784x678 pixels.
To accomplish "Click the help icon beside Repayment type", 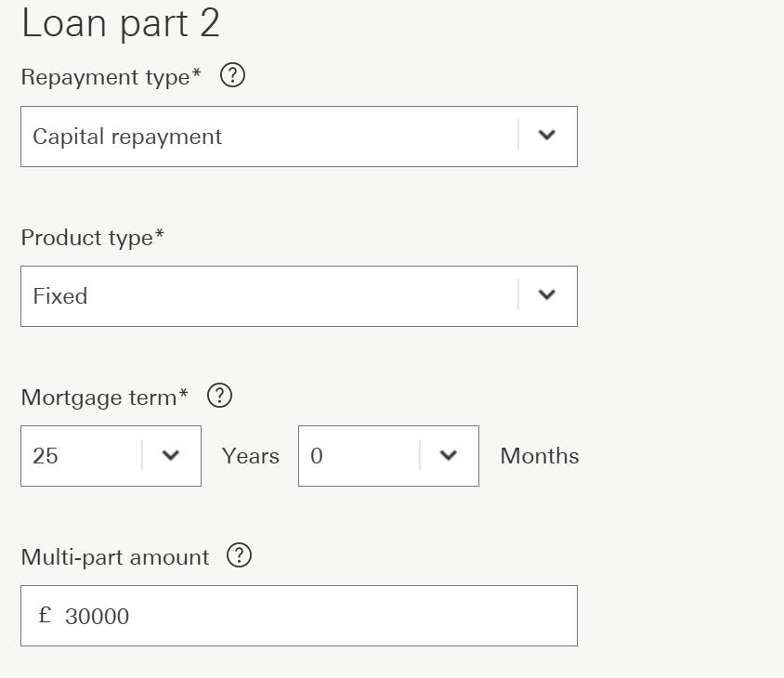I will point(232,76).
